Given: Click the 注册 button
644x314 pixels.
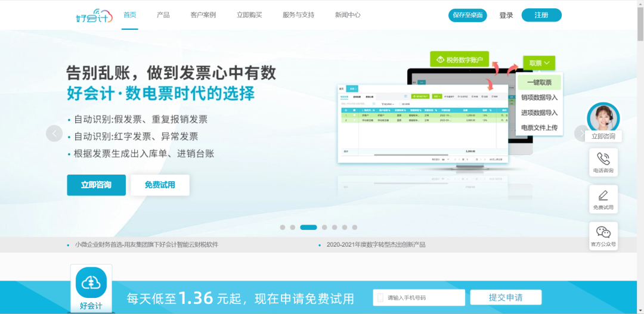Looking at the screenshot, I should (541, 15).
